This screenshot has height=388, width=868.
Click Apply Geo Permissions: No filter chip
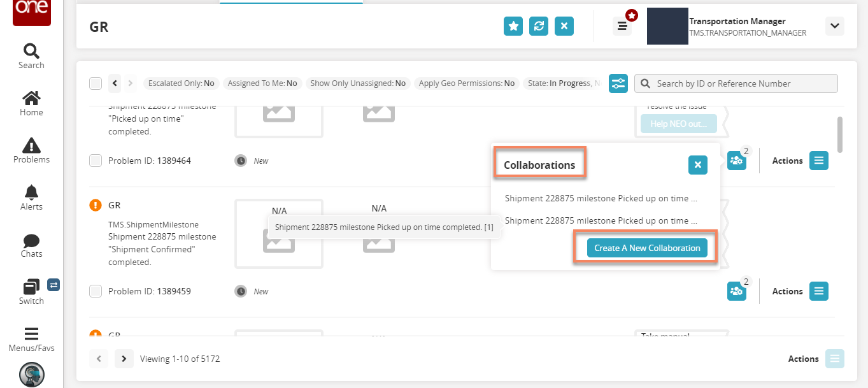(467, 83)
